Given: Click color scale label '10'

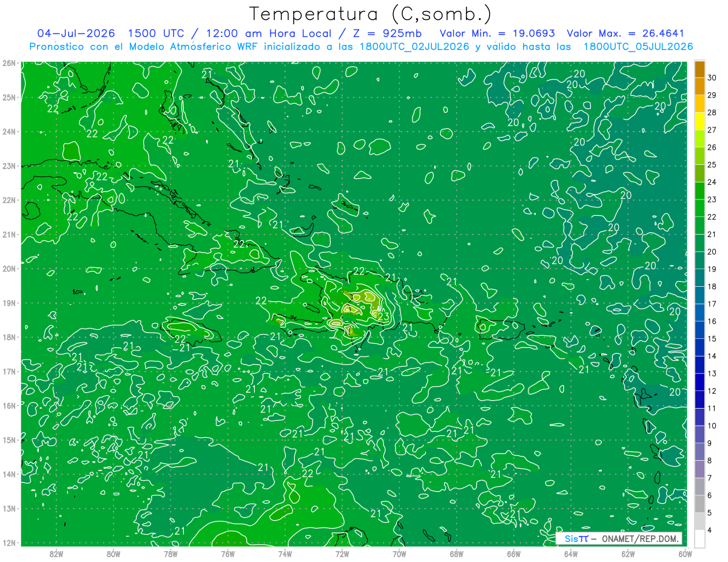Looking at the screenshot, I should pos(712,426).
